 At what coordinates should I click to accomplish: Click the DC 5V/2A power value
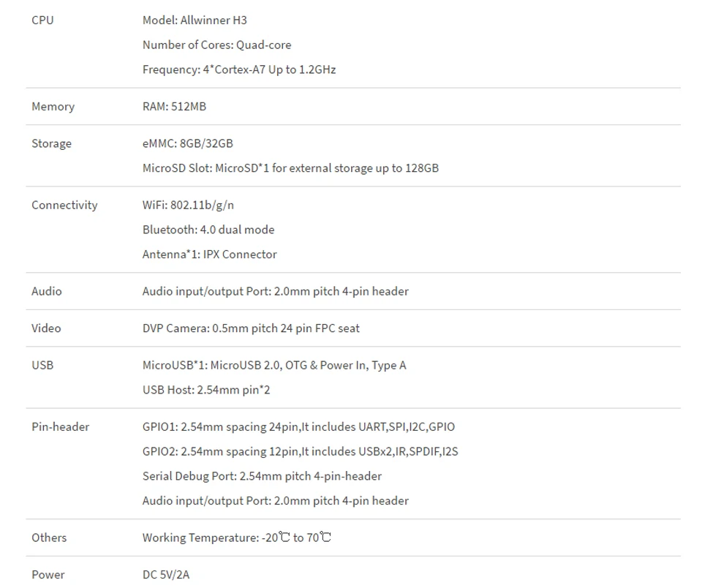pyautogui.click(x=166, y=575)
